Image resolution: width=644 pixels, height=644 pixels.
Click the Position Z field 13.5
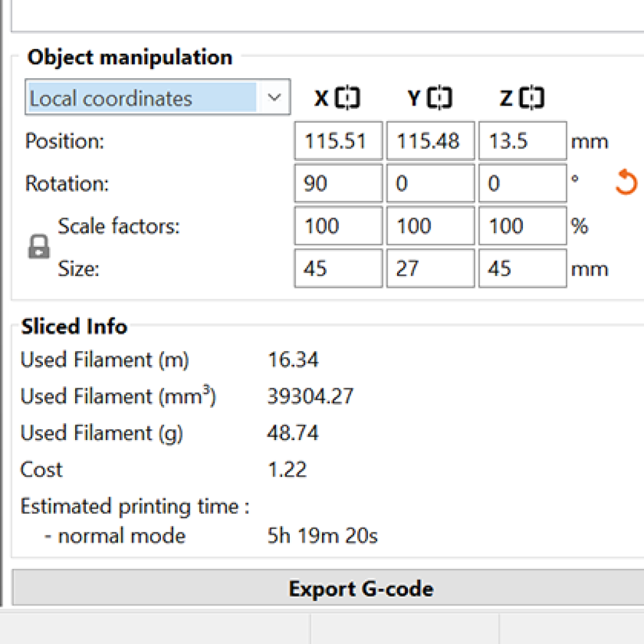click(522, 141)
